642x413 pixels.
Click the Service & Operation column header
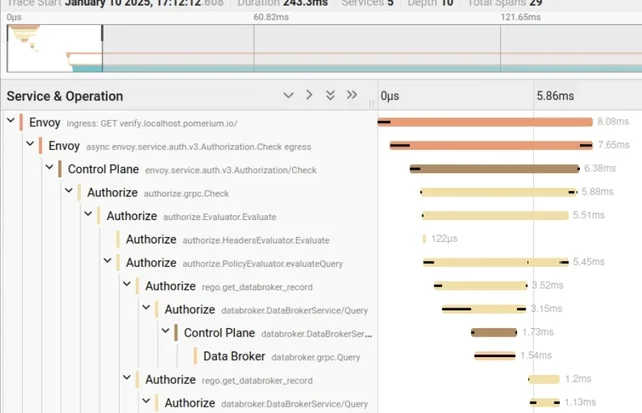(x=65, y=96)
